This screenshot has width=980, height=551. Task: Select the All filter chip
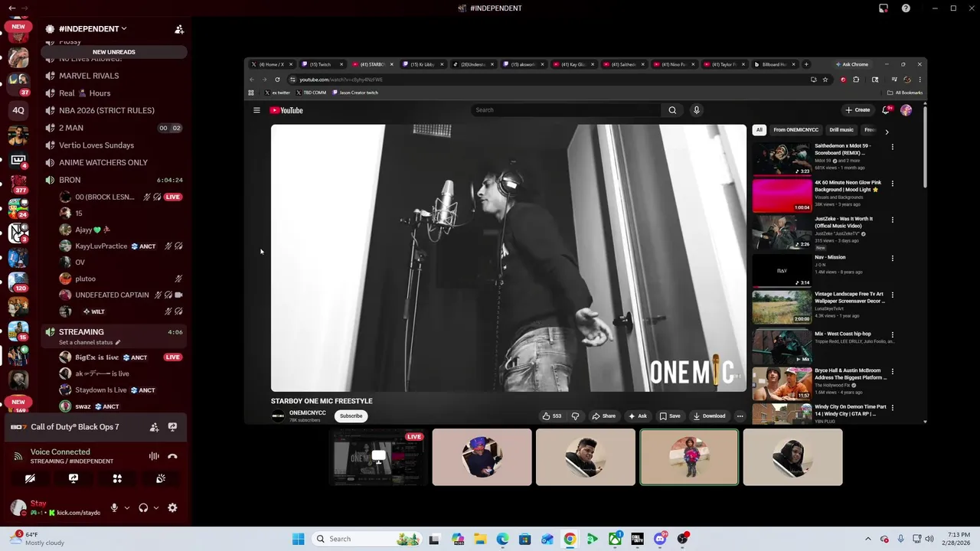pyautogui.click(x=759, y=130)
